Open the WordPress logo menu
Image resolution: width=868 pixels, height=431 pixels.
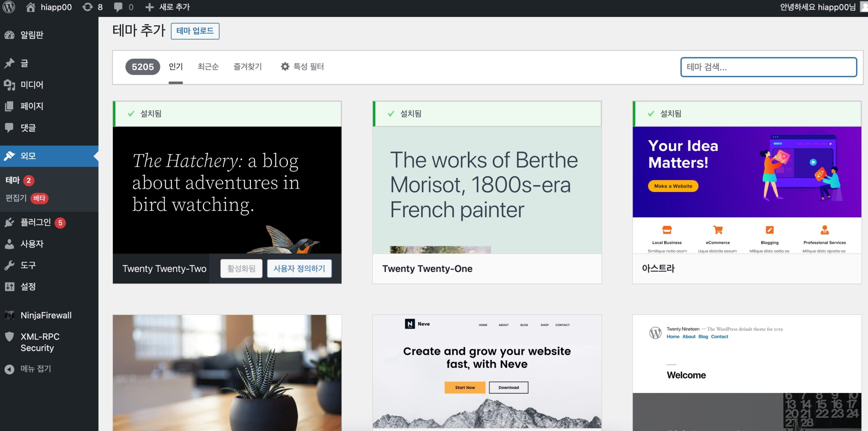9,7
